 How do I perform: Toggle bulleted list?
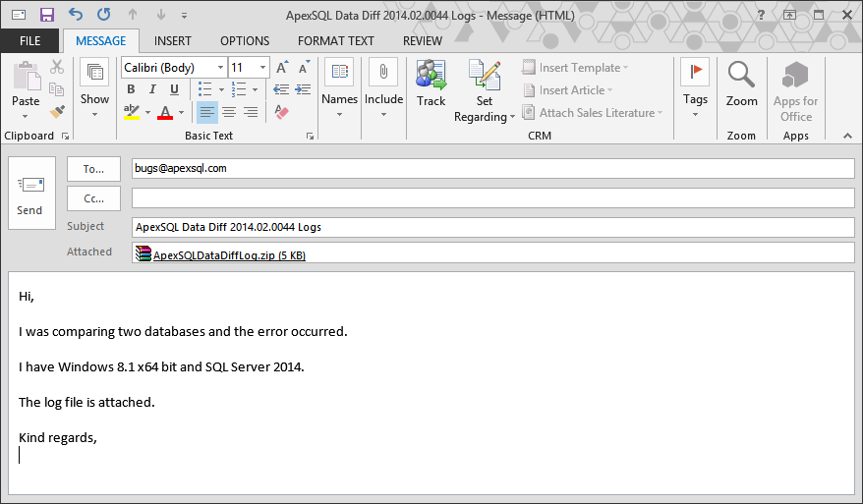(x=204, y=89)
